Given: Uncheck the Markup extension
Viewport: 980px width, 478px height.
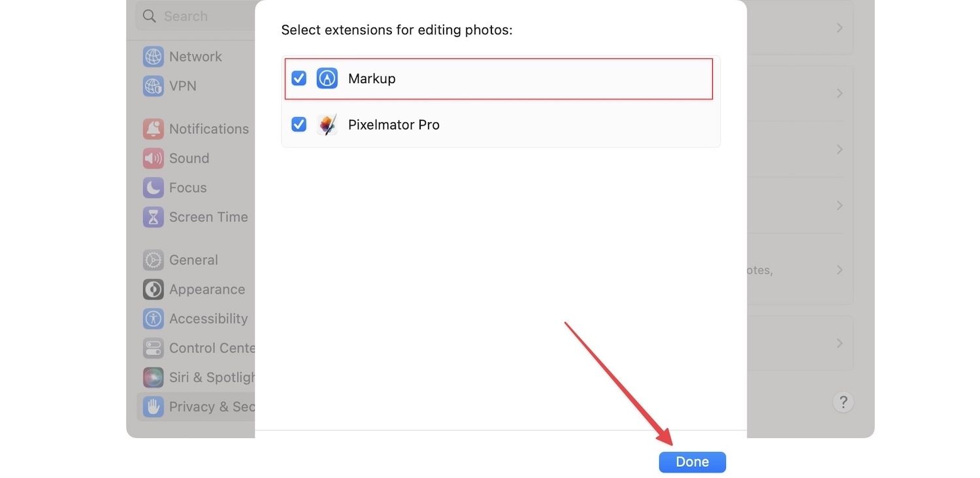Looking at the screenshot, I should [299, 78].
